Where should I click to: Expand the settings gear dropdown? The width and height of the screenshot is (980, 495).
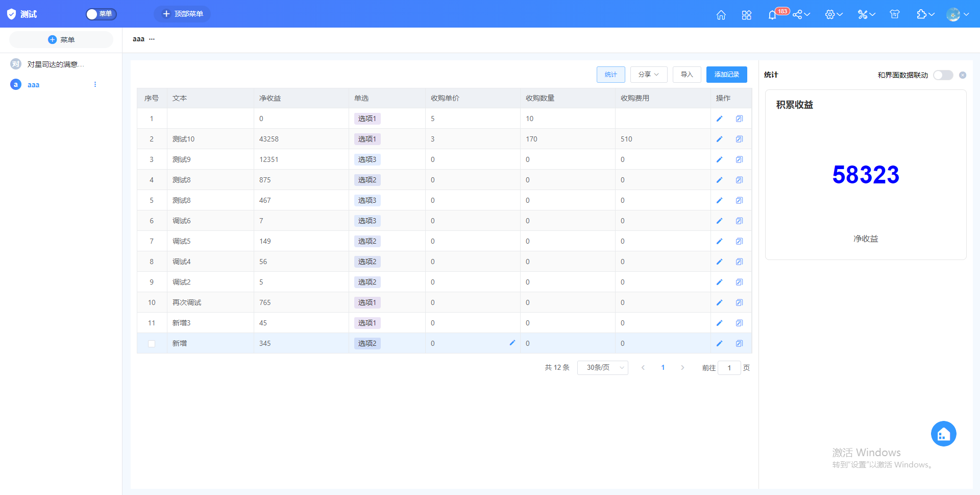point(834,14)
